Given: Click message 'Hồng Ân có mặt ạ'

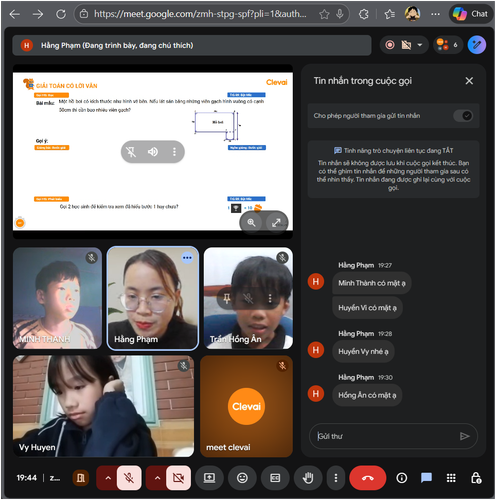Looking at the screenshot, I should (x=367, y=395).
